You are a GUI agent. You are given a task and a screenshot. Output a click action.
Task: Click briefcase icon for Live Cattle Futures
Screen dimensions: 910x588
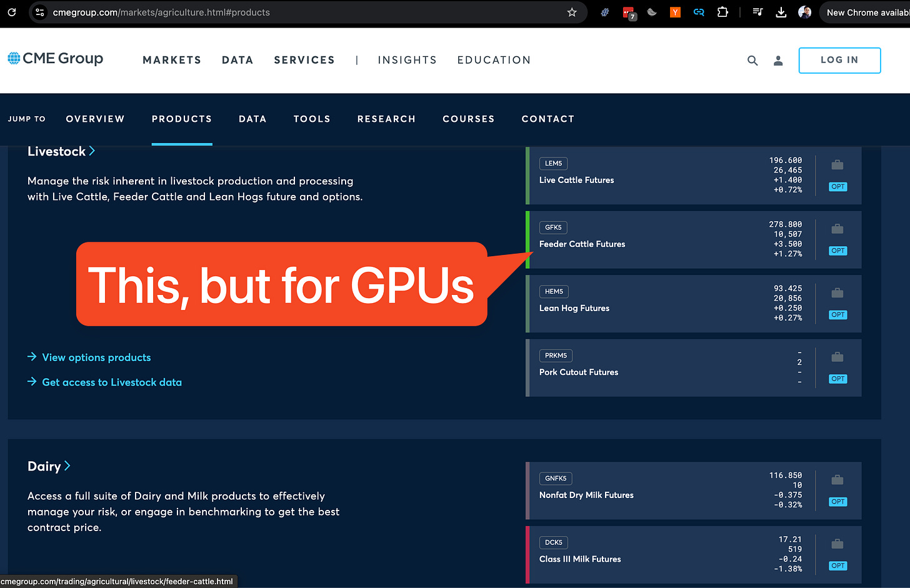[837, 165]
